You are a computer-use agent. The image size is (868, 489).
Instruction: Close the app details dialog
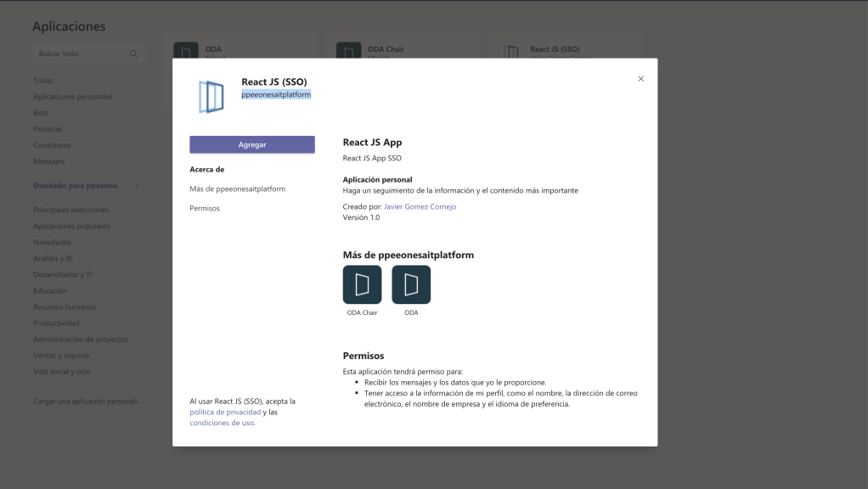(640, 79)
